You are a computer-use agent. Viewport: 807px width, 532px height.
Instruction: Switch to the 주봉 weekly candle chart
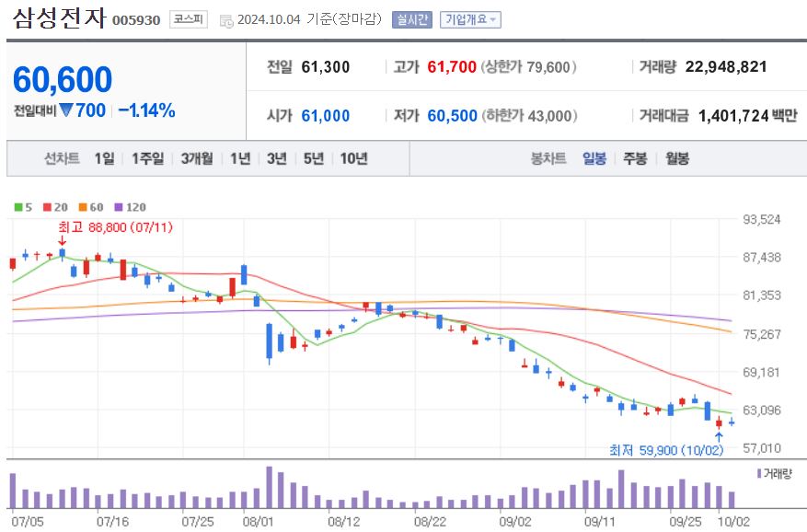[635, 158]
